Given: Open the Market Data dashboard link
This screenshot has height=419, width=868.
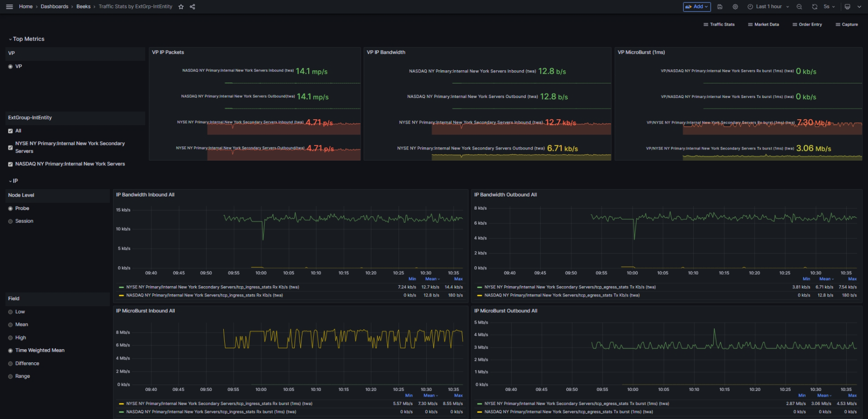Looking at the screenshot, I should tap(763, 24).
